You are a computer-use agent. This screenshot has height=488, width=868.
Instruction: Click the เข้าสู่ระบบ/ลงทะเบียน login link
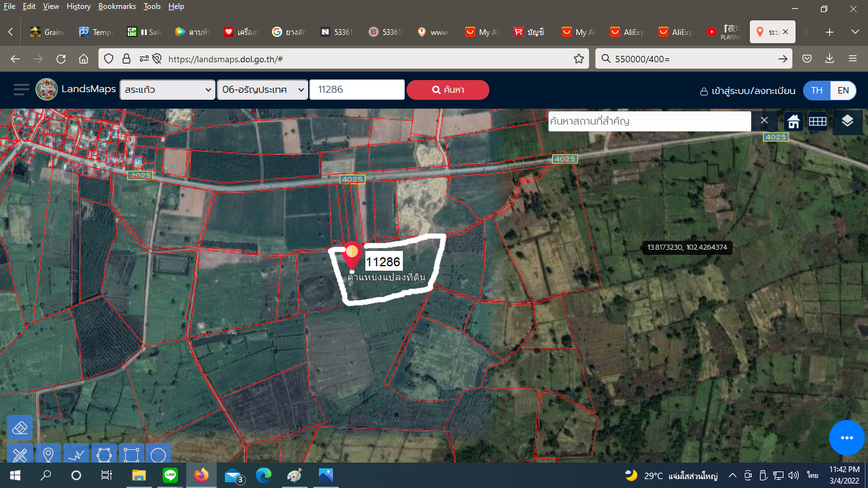tap(747, 91)
